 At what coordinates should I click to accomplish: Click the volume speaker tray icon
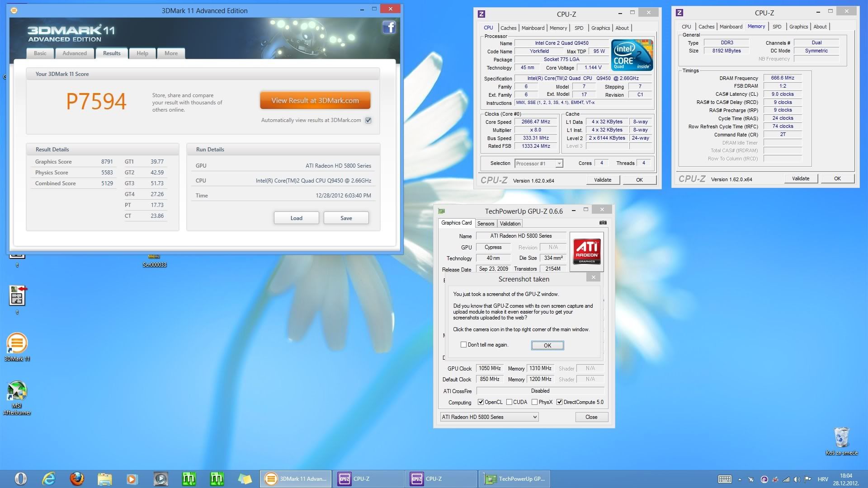(797, 479)
